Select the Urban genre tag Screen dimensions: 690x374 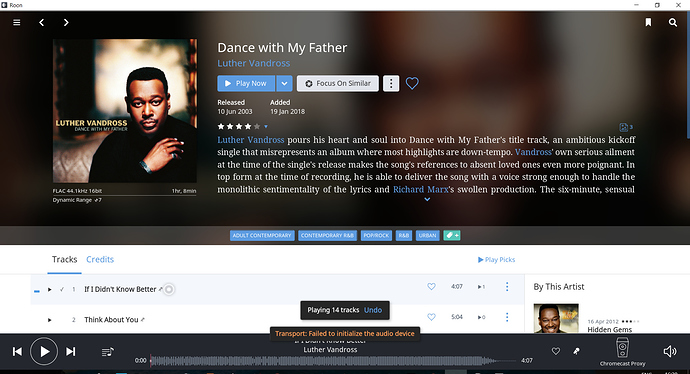(427, 235)
